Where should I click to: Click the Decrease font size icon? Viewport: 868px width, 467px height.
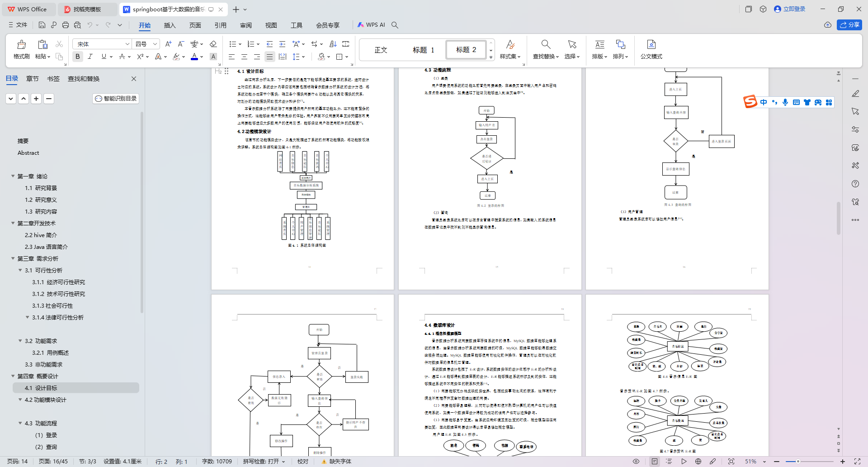tap(181, 44)
